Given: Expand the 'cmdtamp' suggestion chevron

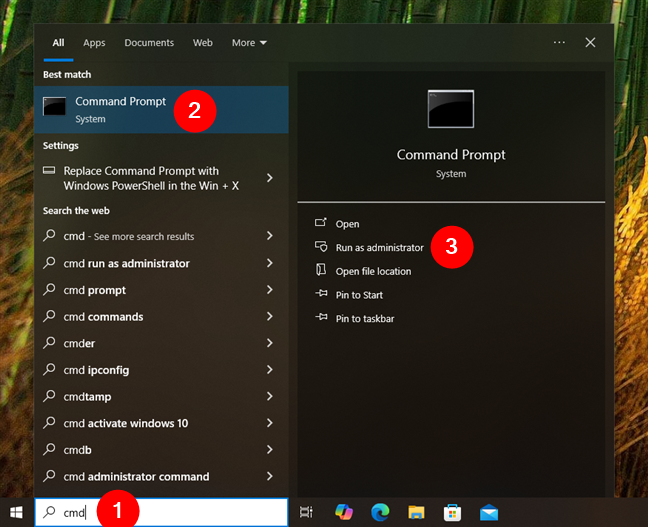Looking at the screenshot, I should pos(269,396).
